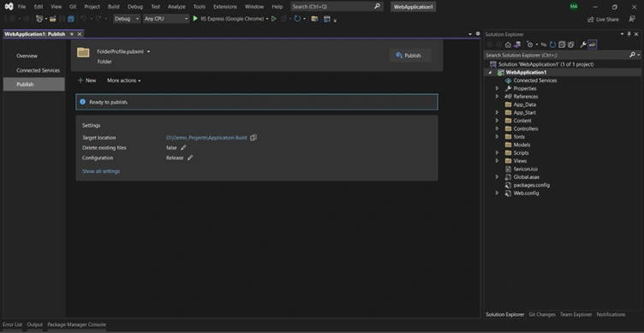The width and height of the screenshot is (644, 333).
Task: Open the File menu
Action: [x=21, y=7]
